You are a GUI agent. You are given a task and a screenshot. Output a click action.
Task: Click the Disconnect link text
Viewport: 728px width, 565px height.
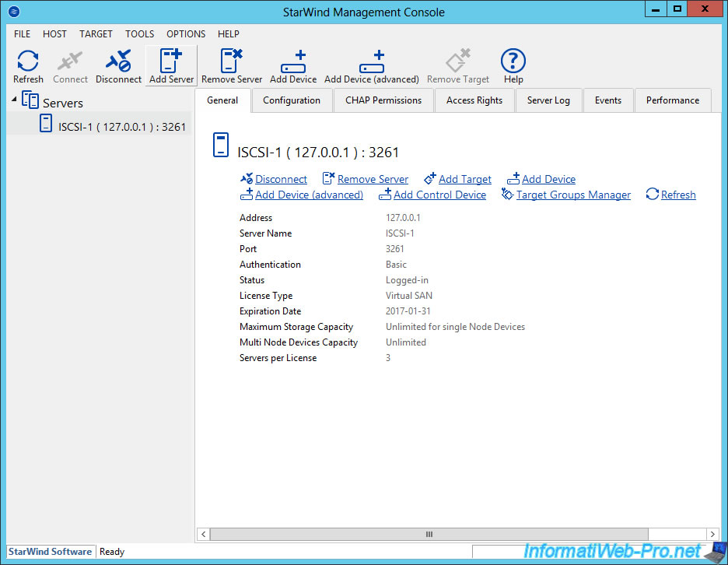point(281,179)
